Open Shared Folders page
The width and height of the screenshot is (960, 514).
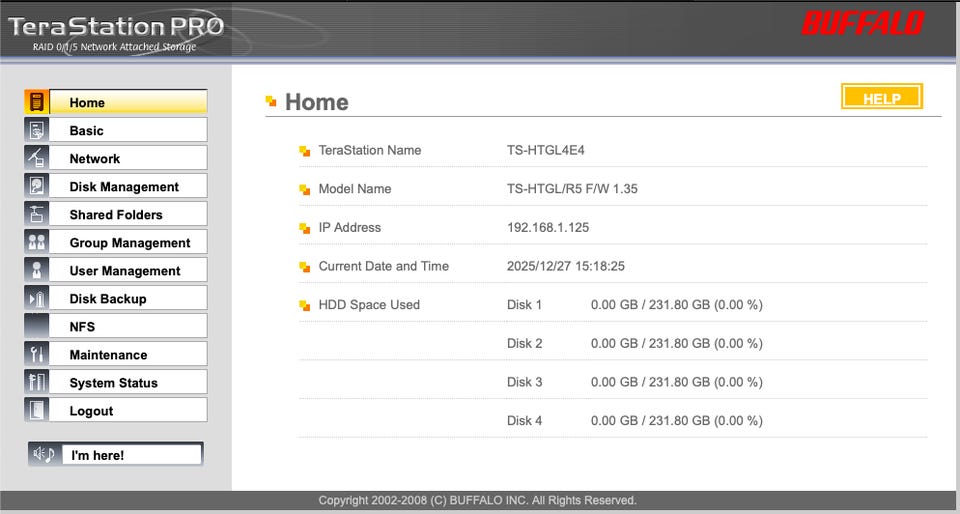[128, 214]
